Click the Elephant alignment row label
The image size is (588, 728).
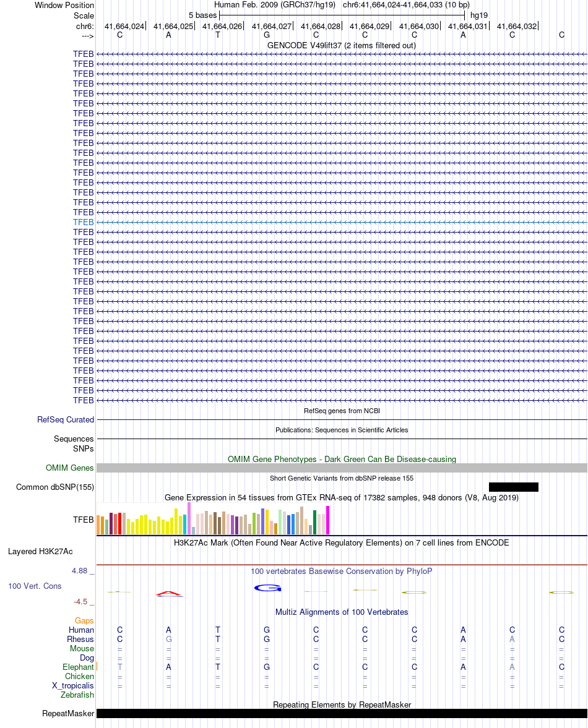78,667
